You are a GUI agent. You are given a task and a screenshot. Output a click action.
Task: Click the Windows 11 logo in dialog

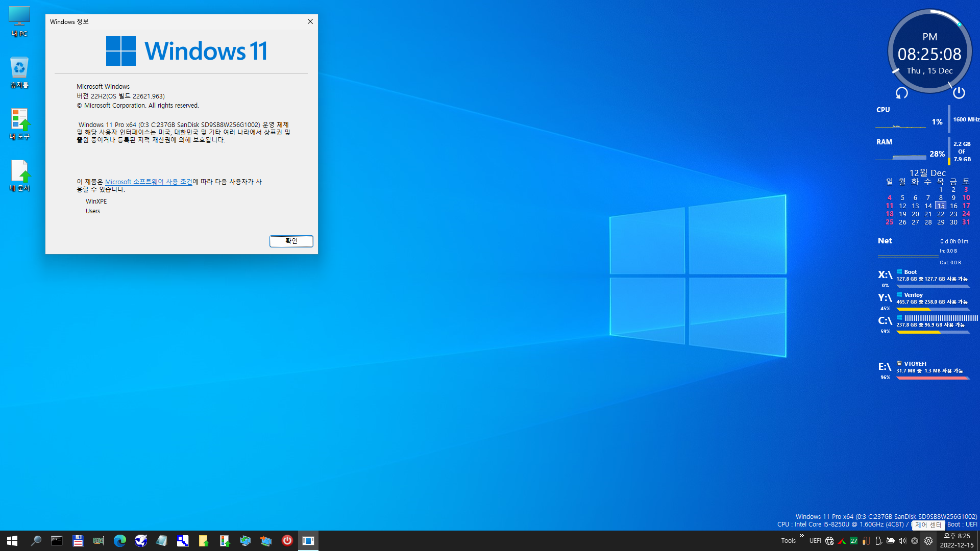tap(187, 51)
